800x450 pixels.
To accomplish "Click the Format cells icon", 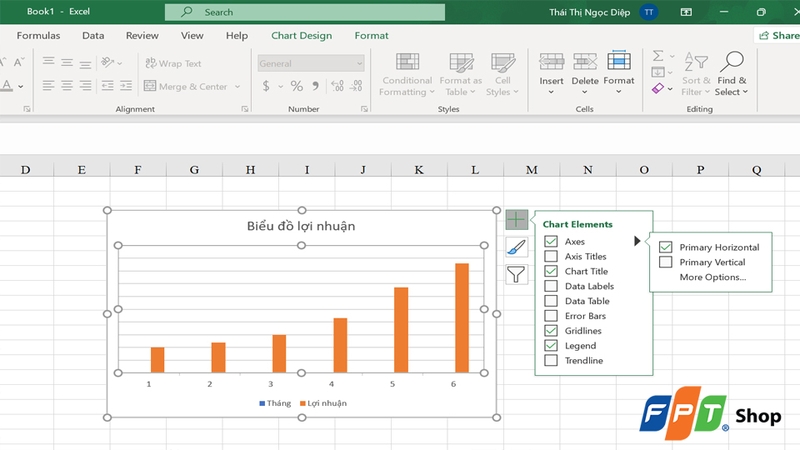I will [619, 61].
